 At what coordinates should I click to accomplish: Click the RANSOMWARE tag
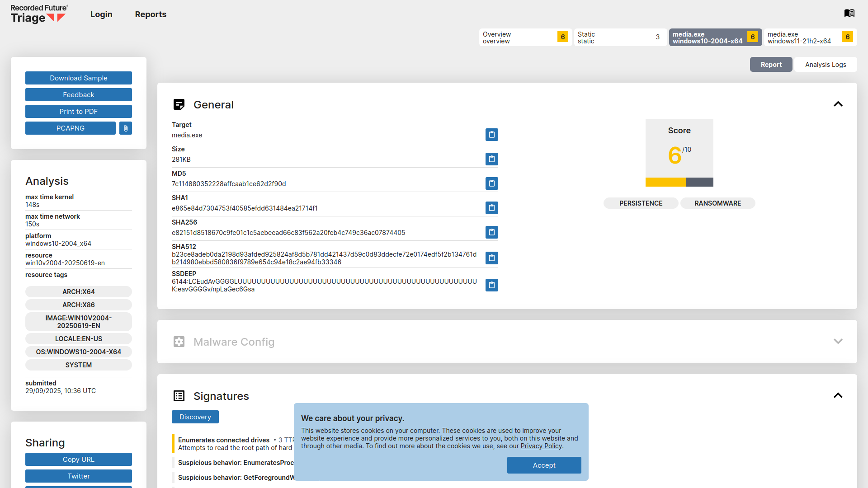717,203
